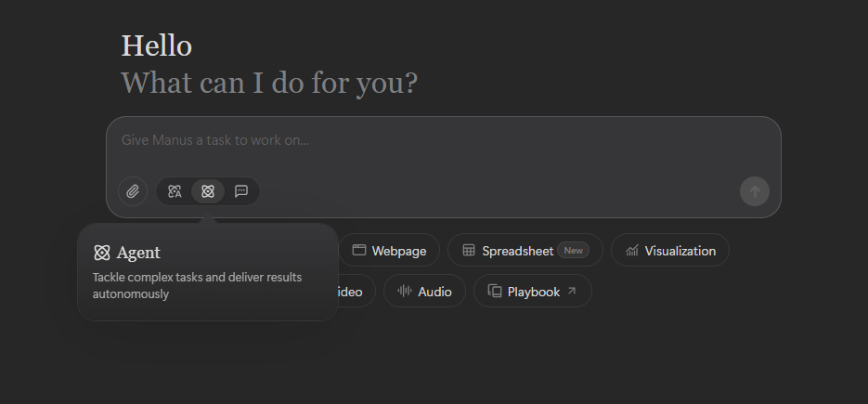Click the New badge on Spreadsheet
Image resolution: width=868 pixels, height=404 pixels.
[573, 251]
